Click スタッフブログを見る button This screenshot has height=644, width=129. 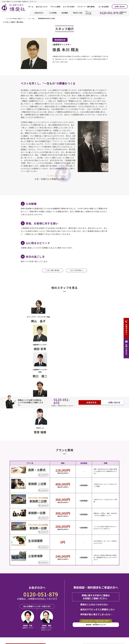(76, 270)
